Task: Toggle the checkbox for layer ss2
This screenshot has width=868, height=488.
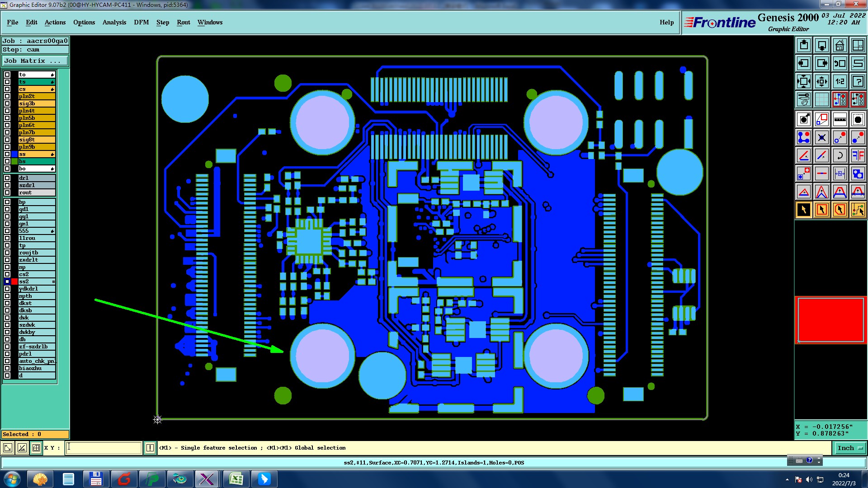Action: [x=7, y=282]
